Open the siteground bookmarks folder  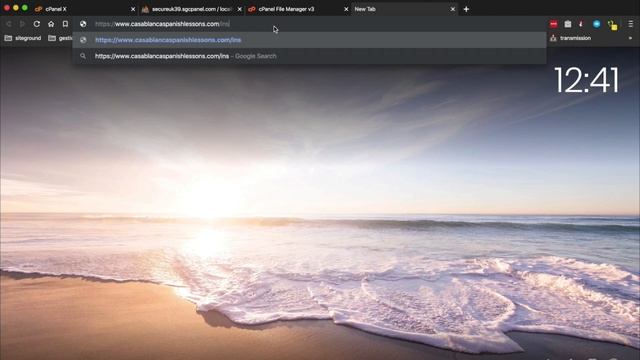(x=23, y=38)
